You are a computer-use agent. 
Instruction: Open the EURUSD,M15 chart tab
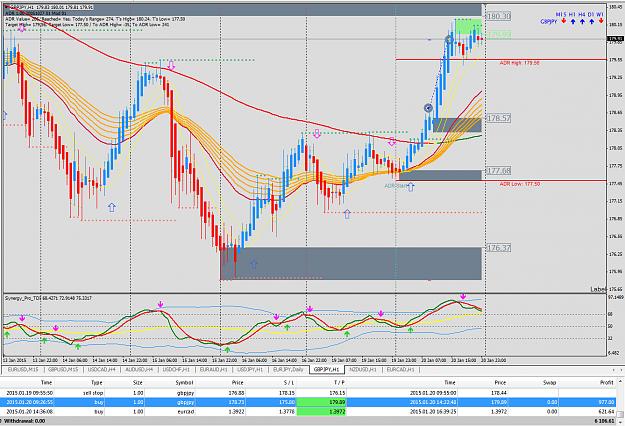pyautogui.click(x=23, y=370)
